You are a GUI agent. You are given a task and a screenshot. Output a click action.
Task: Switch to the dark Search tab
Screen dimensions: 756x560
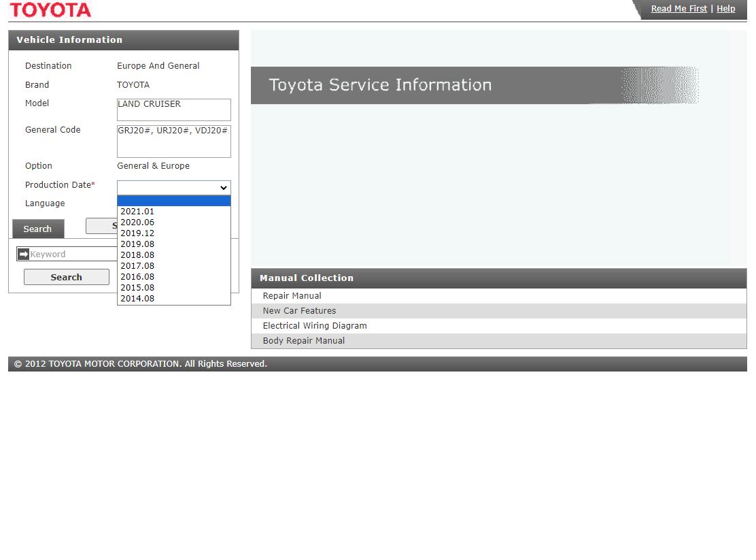(x=38, y=229)
